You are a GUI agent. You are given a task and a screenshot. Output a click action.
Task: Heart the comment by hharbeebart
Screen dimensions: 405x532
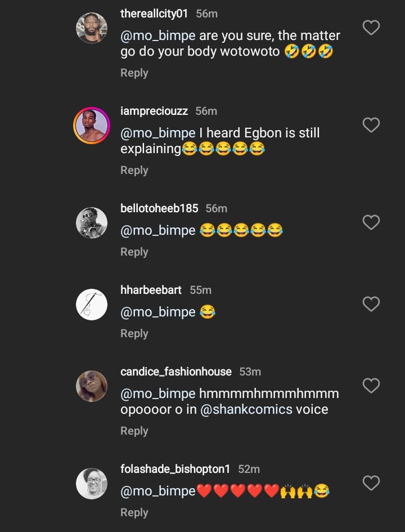pyautogui.click(x=371, y=304)
